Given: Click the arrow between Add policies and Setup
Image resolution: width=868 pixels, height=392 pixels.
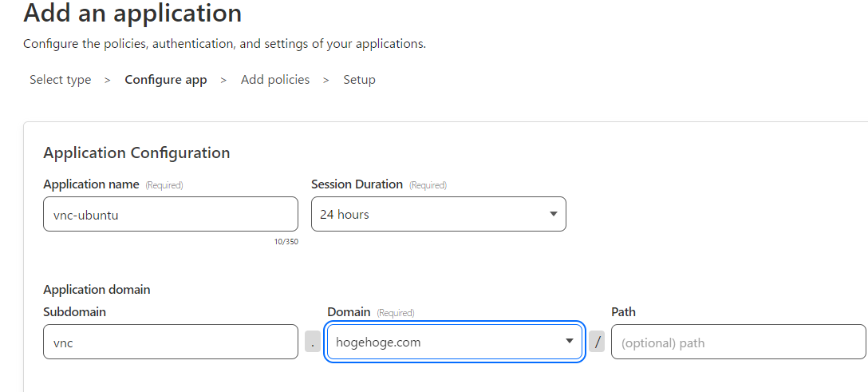Looking at the screenshot, I should (326, 80).
